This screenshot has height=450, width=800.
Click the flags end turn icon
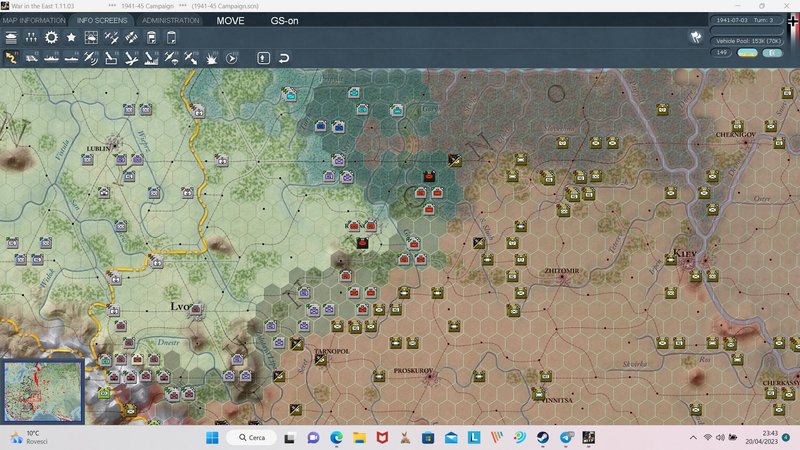point(696,37)
